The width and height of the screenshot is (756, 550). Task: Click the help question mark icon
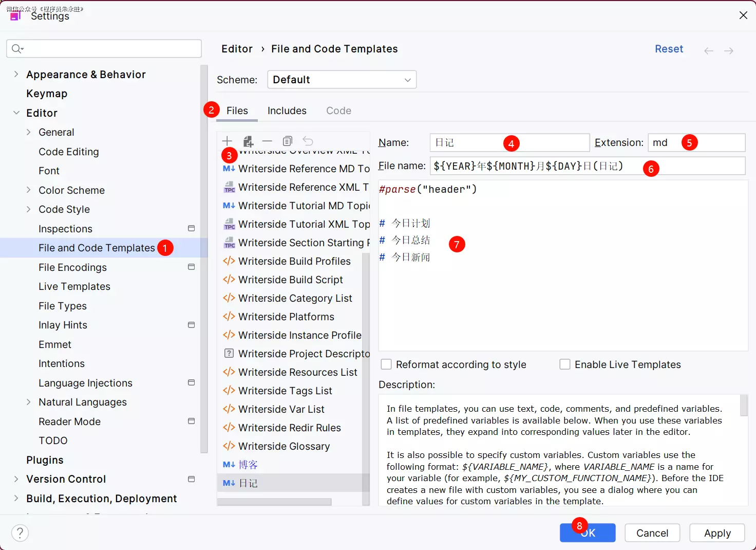20,533
